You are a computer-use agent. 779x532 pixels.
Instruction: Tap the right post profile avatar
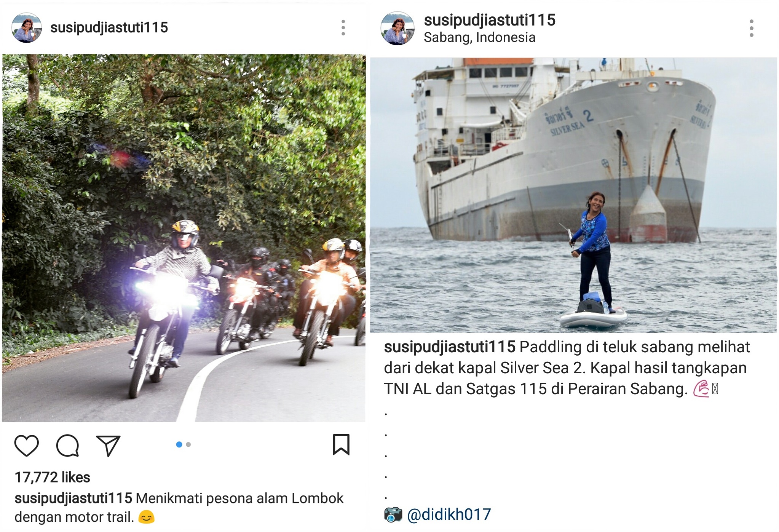pos(397,28)
